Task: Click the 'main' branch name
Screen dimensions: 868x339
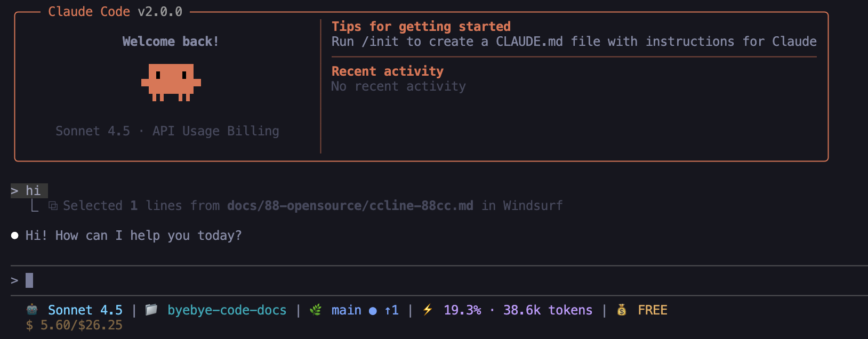Action: [x=346, y=310]
